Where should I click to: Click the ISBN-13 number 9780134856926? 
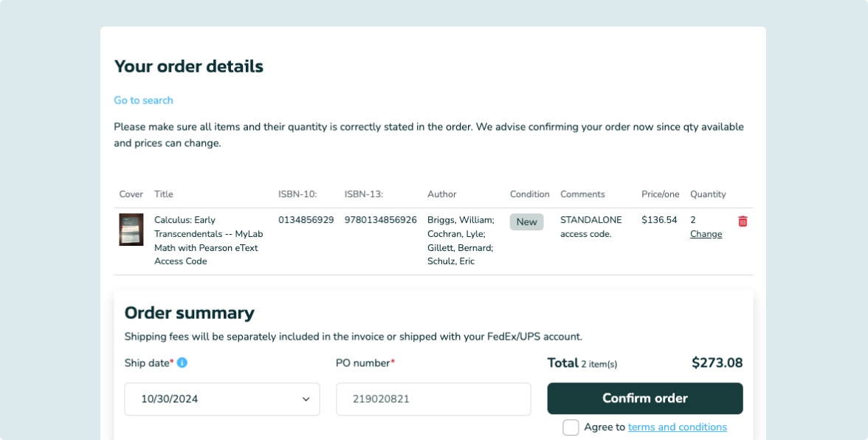[380, 220]
